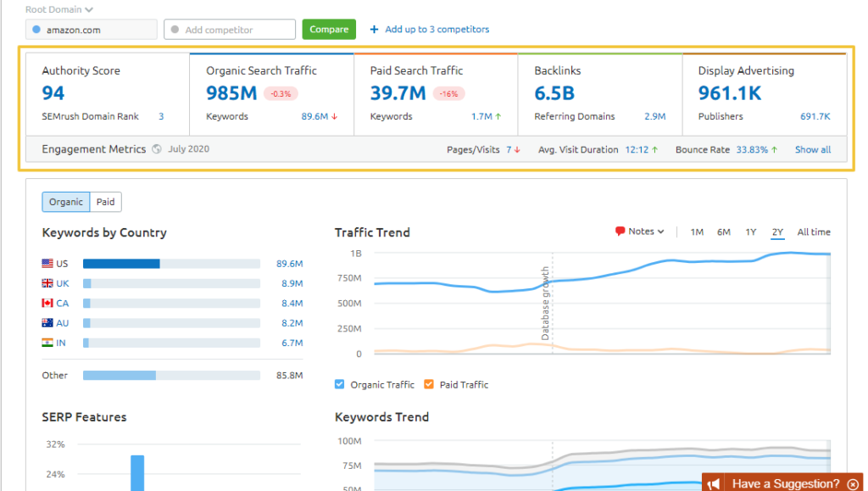Click Show all engagement metrics link
The image size is (868, 491).
[813, 149]
